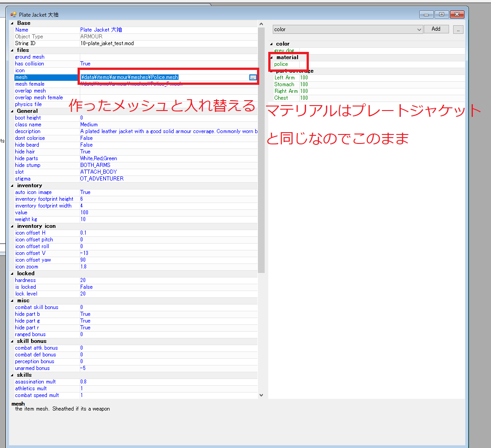Click scroll down arrow of property list
Image resolution: width=491 pixels, height=448 pixels.
261,395
